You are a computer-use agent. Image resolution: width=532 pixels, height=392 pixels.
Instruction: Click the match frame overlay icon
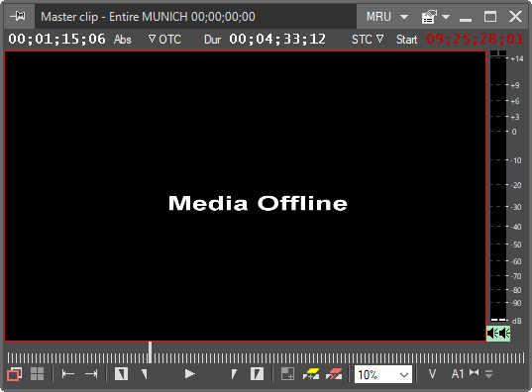tap(287, 374)
